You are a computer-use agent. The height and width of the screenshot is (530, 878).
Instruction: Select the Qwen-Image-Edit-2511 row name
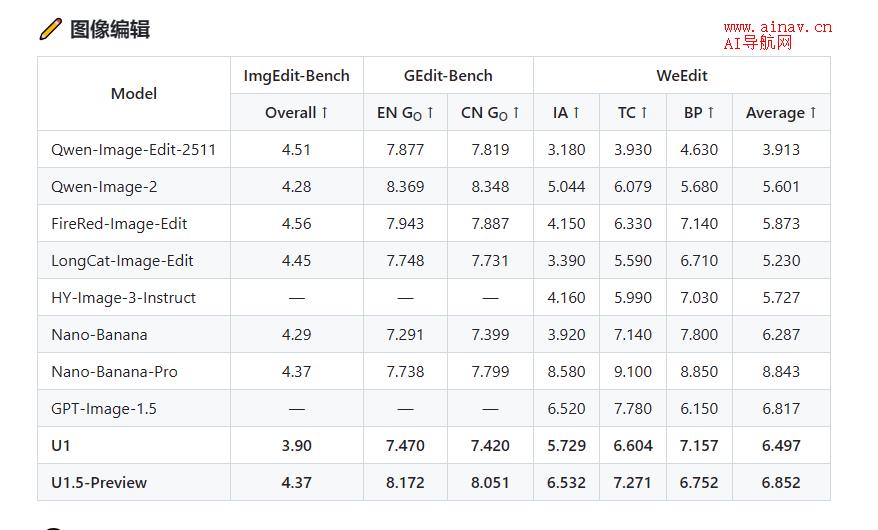tap(133, 149)
